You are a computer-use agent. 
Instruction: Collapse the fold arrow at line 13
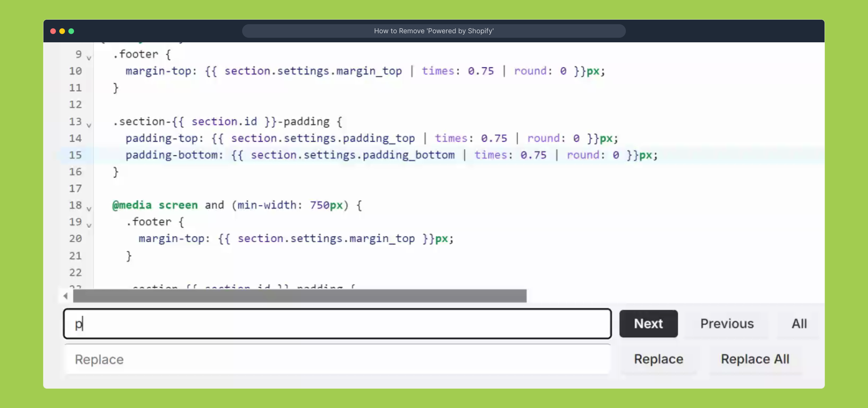(x=89, y=125)
